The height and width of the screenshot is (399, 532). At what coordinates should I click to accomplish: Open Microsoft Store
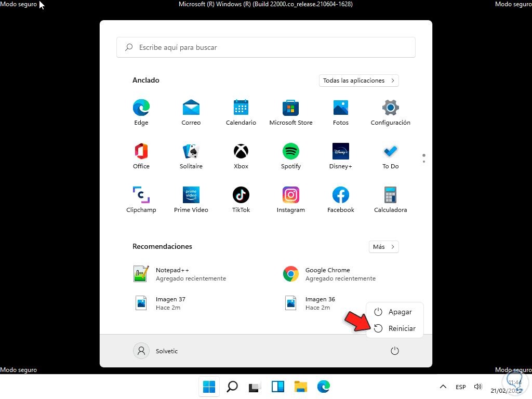[x=291, y=112]
